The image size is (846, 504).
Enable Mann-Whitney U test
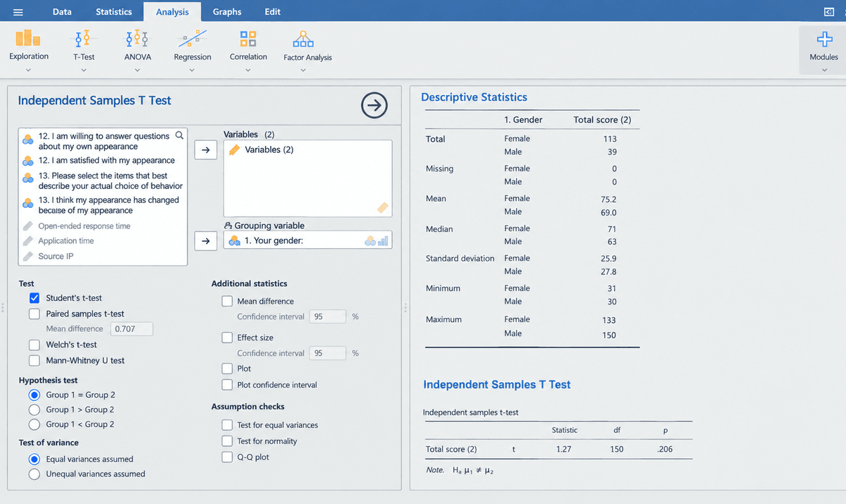pos(34,360)
